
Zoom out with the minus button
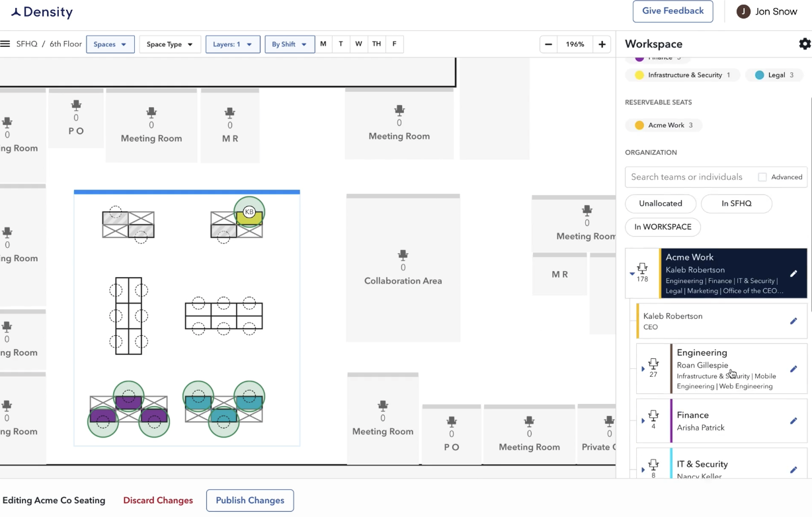point(549,44)
